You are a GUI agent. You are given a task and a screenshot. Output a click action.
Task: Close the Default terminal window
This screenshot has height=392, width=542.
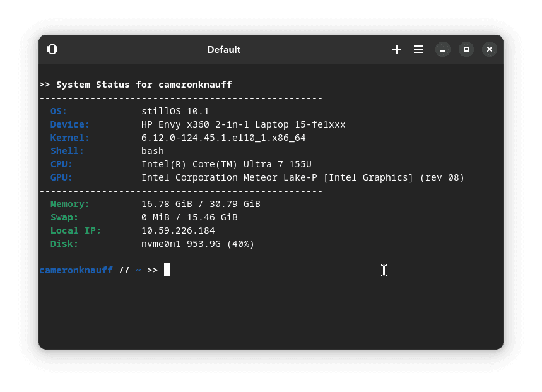tap(490, 49)
